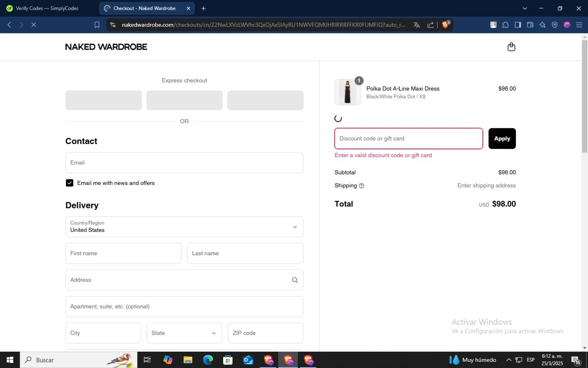Viewport: 588px width, 368px height.
Task: Click the Discount code or gift card field
Action: [x=408, y=138]
